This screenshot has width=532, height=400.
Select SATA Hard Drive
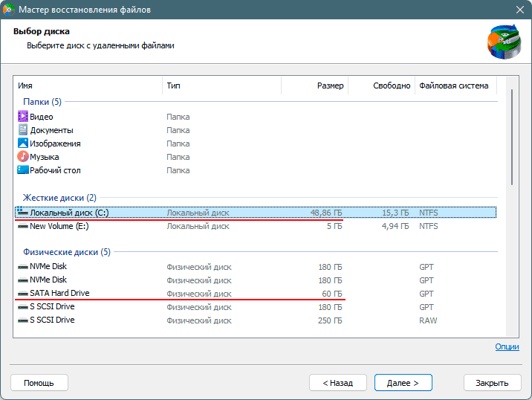[x=256, y=294]
